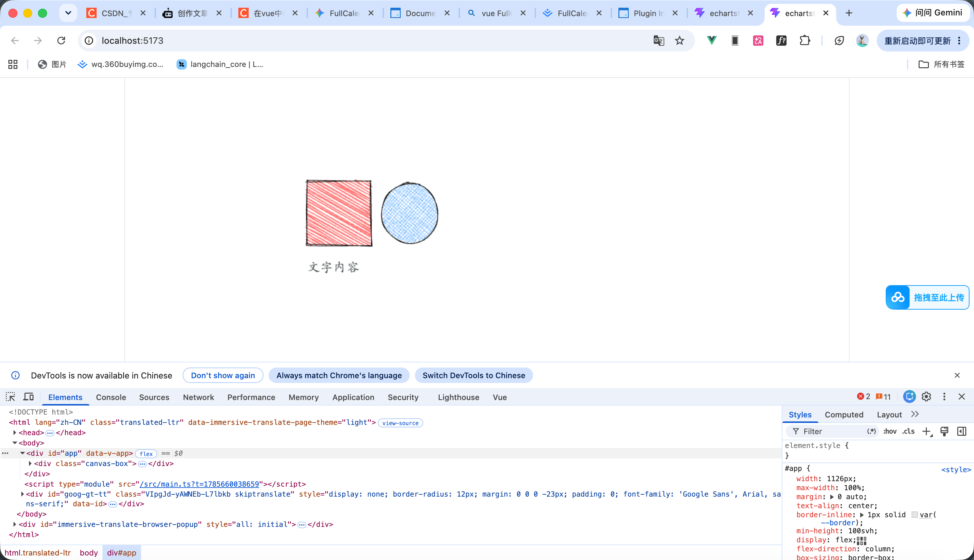Expand the goog-gt-tt div node

(23, 494)
